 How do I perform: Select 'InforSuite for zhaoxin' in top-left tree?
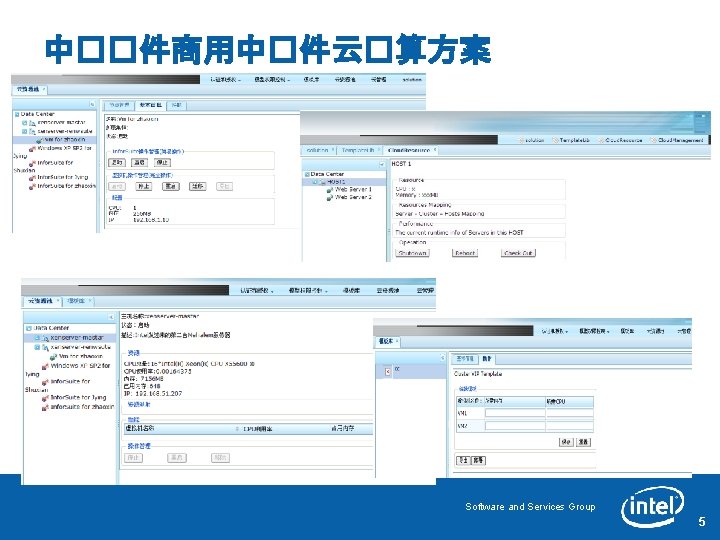pyautogui.click(x=67, y=186)
